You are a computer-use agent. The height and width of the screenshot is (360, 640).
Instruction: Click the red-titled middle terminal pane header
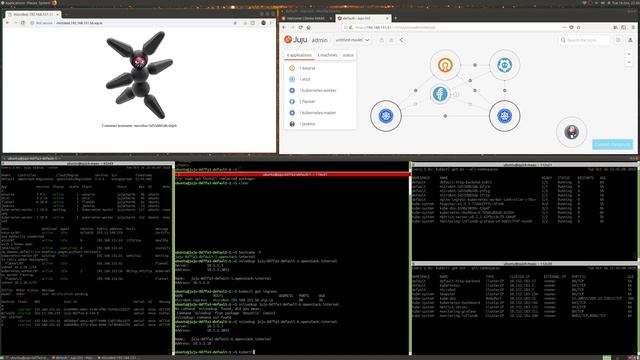(x=292, y=175)
